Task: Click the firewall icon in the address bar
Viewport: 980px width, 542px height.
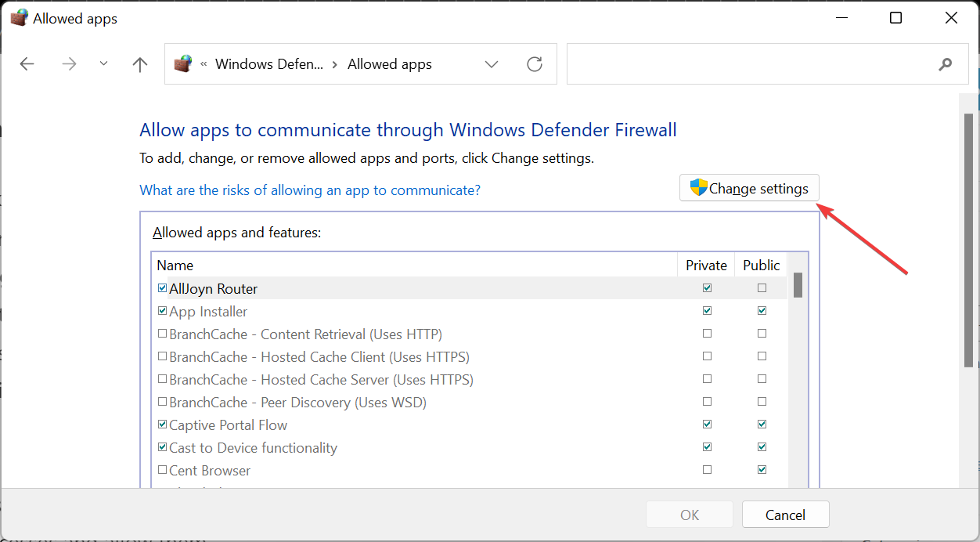Action: (182, 64)
